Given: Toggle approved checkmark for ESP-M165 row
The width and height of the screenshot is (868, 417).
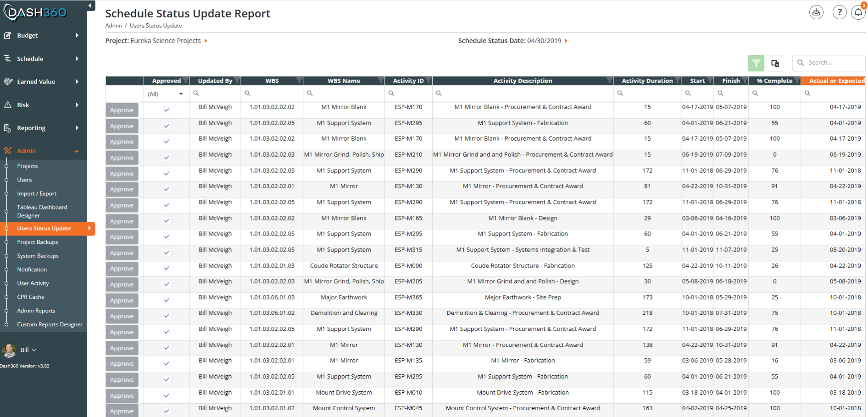Looking at the screenshot, I should (x=167, y=221).
